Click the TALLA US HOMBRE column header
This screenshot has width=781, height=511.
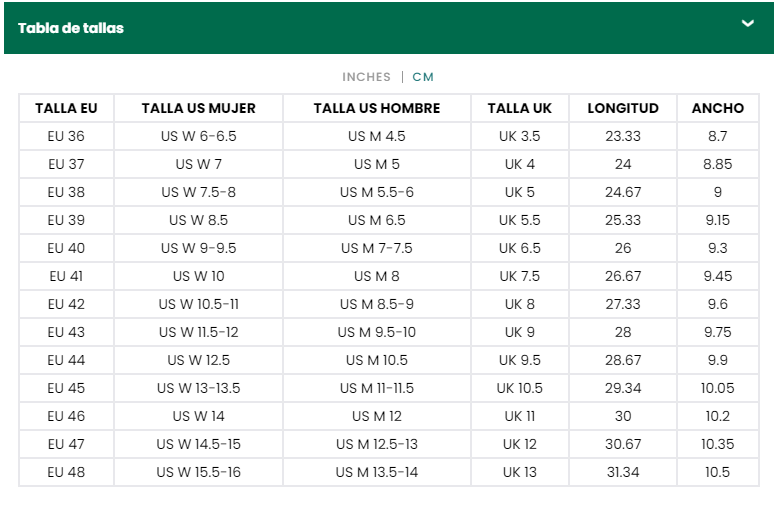(x=377, y=108)
